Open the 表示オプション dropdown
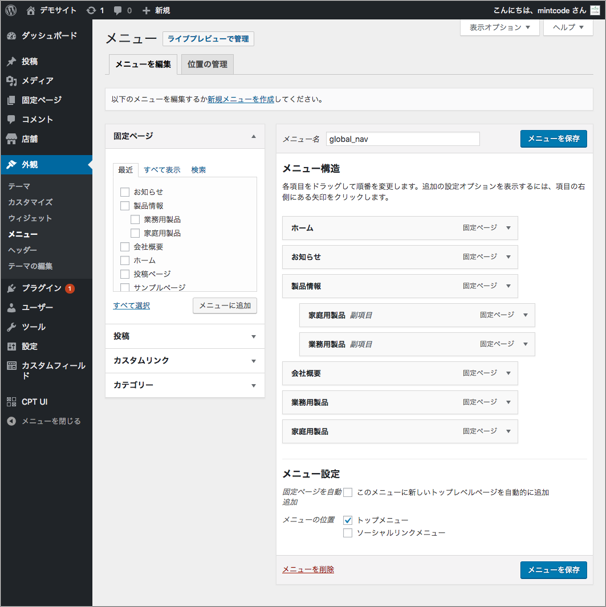 [x=500, y=28]
